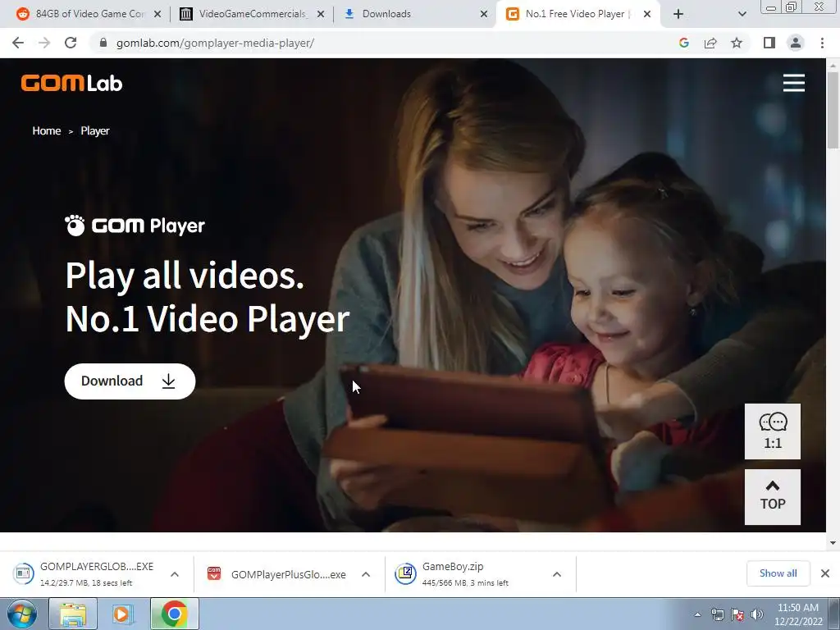Open a new browser tab
The width and height of the screenshot is (840, 630).
click(678, 14)
